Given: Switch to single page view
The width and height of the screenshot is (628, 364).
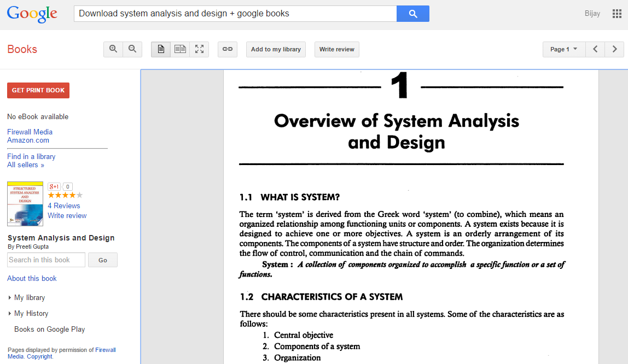Looking at the screenshot, I should 161,49.
